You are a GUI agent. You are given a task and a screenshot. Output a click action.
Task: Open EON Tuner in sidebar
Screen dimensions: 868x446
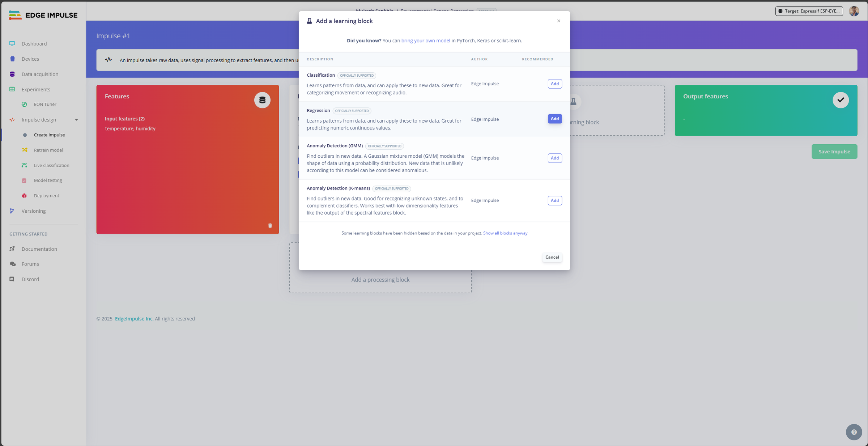pyautogui.click(x=45, y=104)
